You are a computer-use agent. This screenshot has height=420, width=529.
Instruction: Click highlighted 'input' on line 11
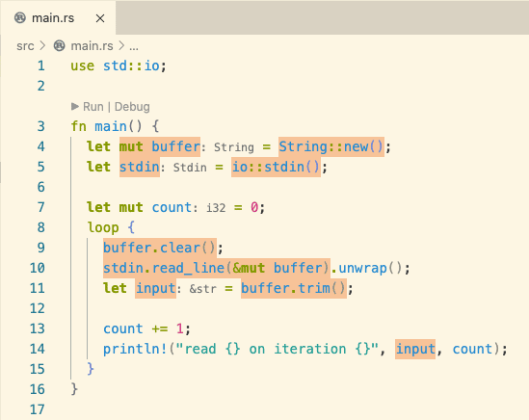point(155,288)
